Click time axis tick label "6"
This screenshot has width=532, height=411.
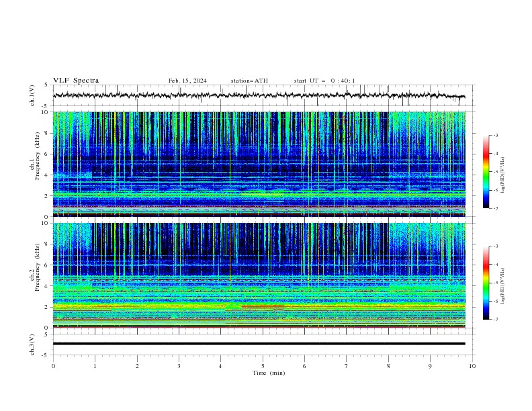(x=305, y=366)
